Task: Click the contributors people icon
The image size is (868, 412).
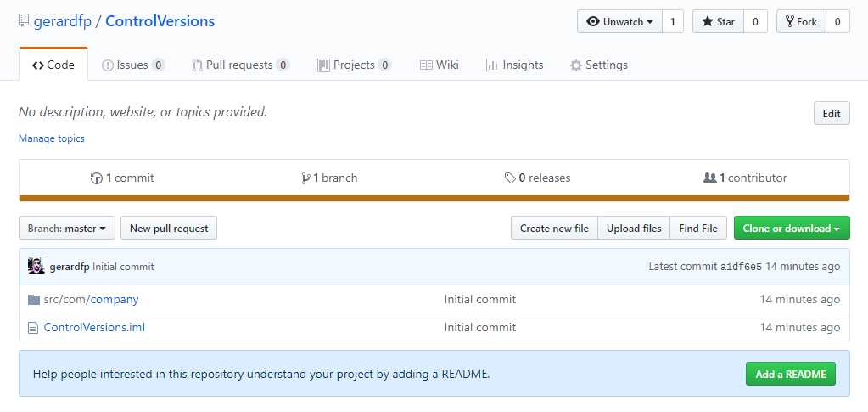Action: (710, 178)
